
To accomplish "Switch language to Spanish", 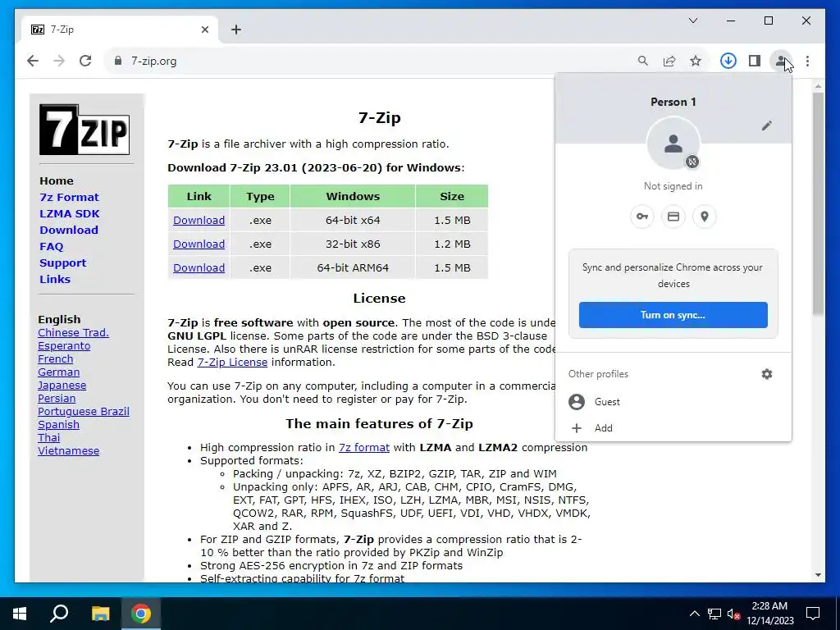I will (58, 424).
